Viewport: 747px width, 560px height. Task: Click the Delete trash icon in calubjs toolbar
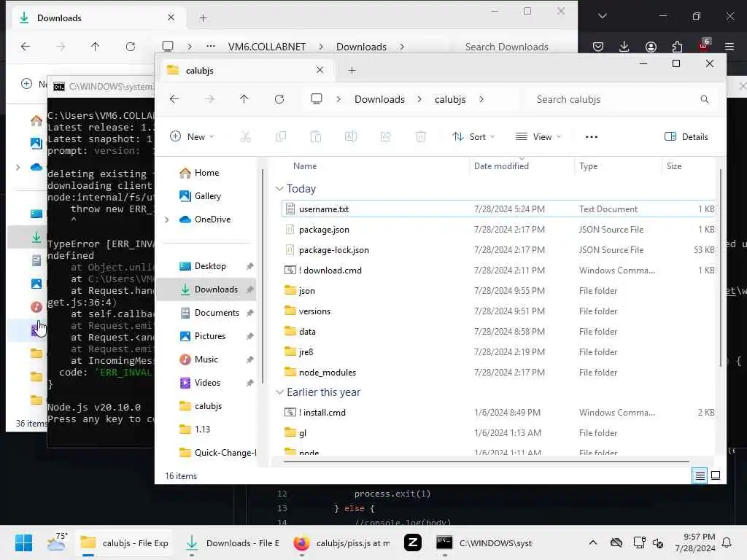tap(421, 137)
